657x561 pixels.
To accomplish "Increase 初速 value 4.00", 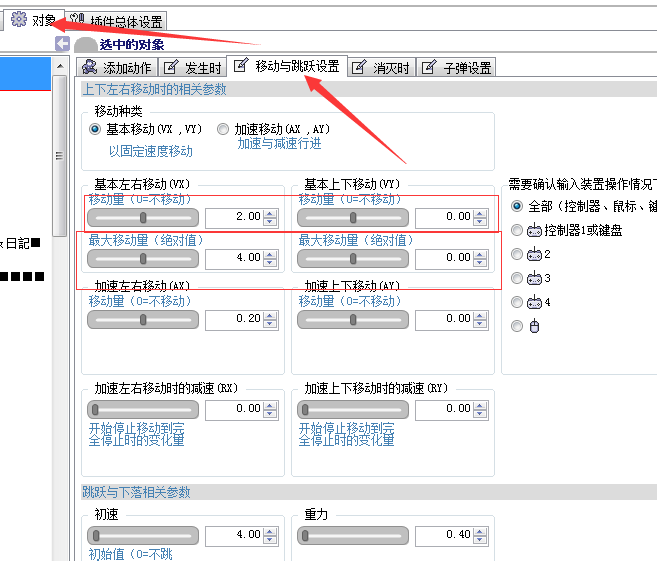I will coord(270,531).
